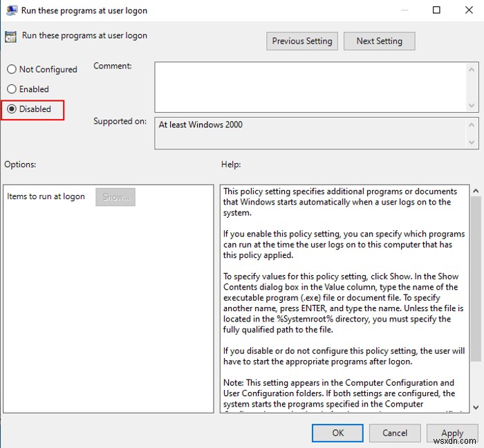The width and height of the screenshot is (484, 448).
Task: Click the policy setting icon beside the header
Action: [10, 37]
